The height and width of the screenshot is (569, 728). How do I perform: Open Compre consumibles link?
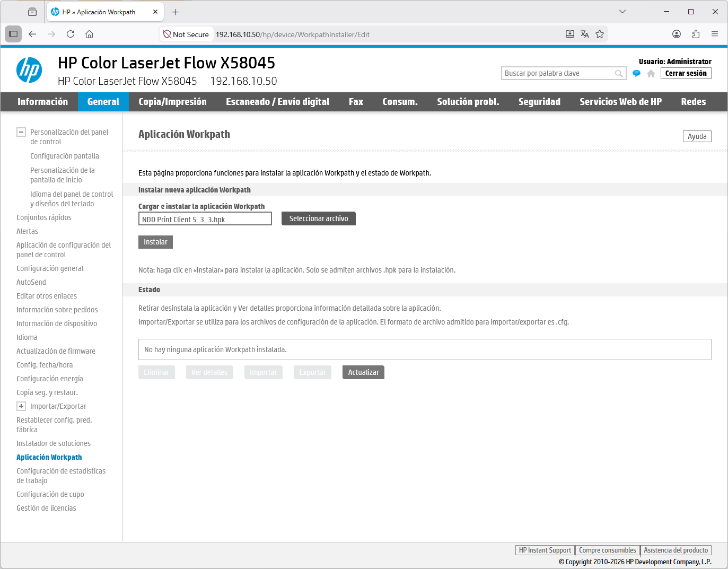[608, 550]
